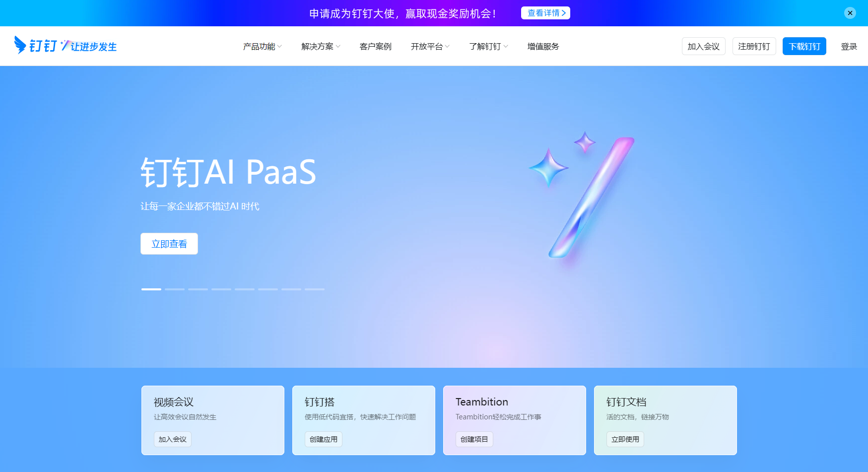Click 创建应用 in the 钉钉搭 card

tap(323, 439)
